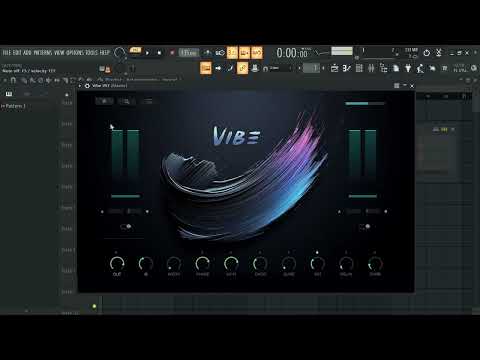Toggle the switch under the left meters
The width and height of the screenshot is (480, 360).
tap(126, 227)
